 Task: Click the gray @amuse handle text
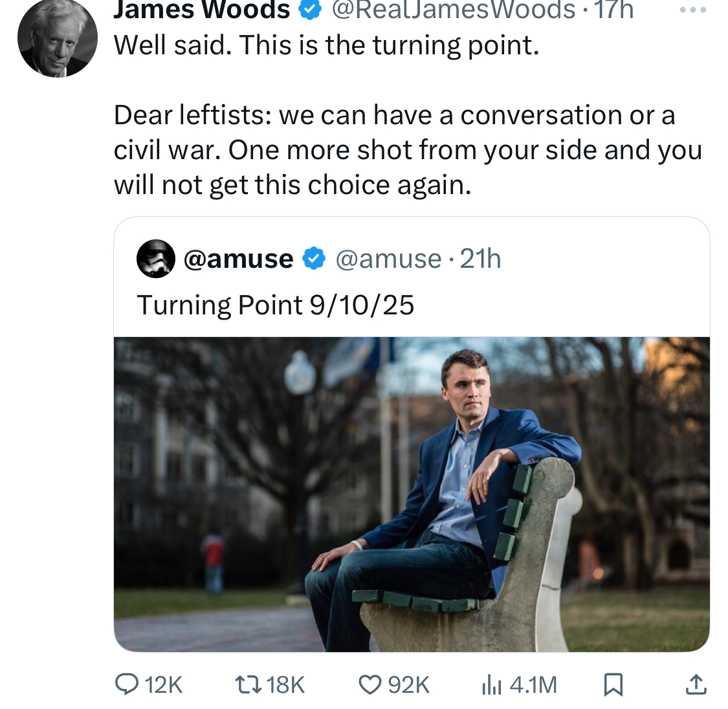(388, 259)
